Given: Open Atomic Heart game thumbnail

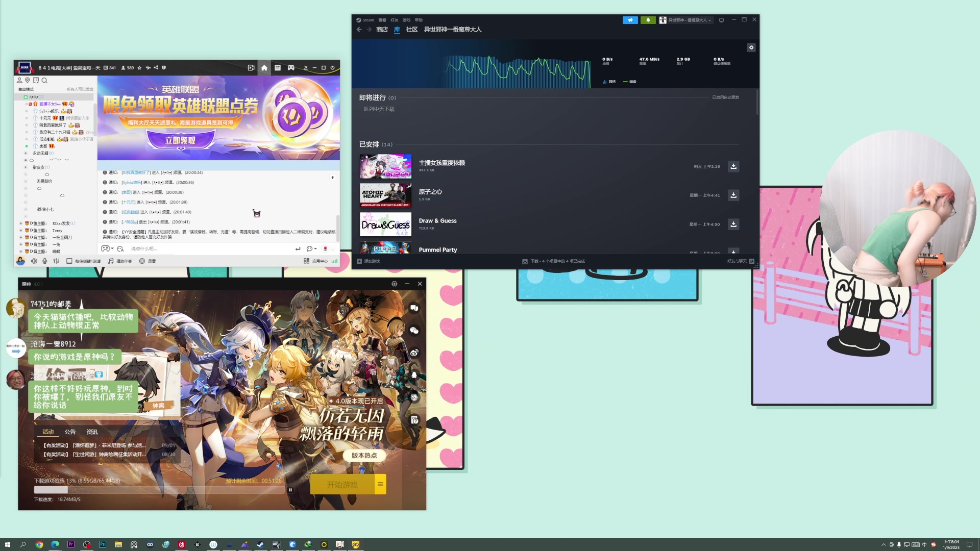Looking at the screenshot, I should click(385, 195).
